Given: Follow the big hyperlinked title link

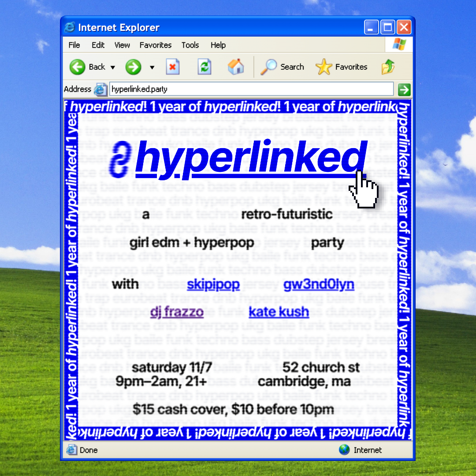Looking at the screenshot, I should pos(251,159).
